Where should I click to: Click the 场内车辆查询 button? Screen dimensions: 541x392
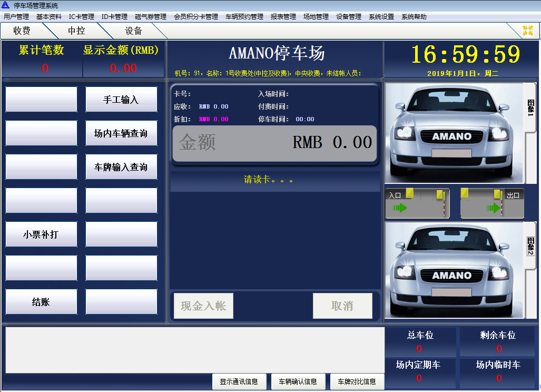tap(121, 133)
